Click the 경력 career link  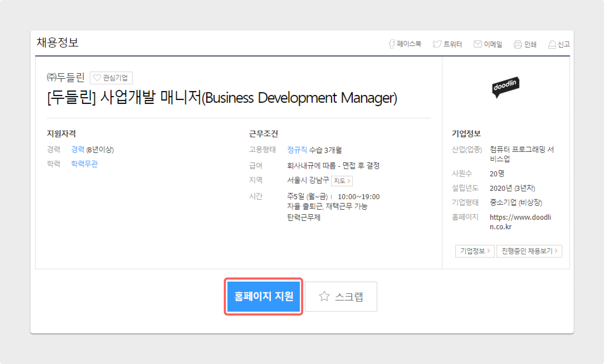pyautogui.click(x=78, y=150)
